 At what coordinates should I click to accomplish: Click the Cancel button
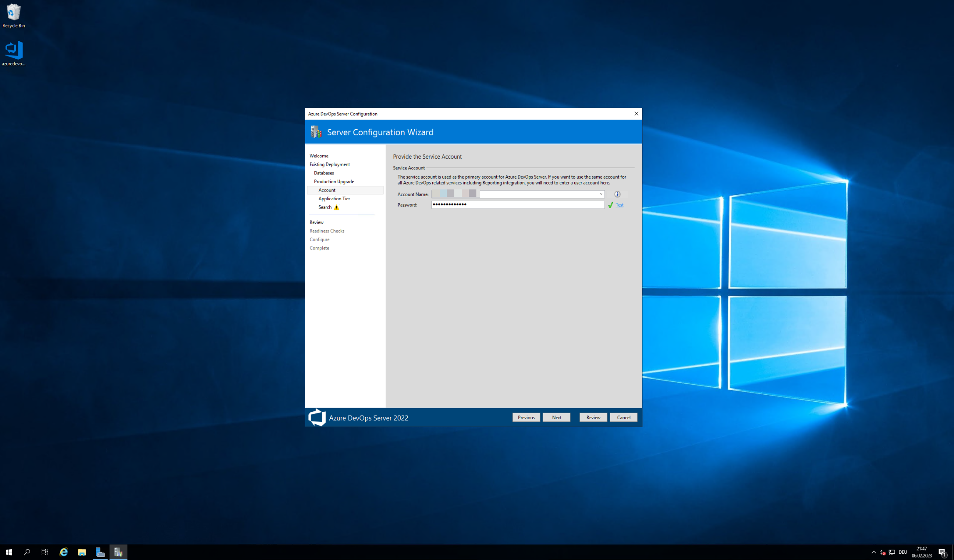pyautogui.click(x=623, y=417)
